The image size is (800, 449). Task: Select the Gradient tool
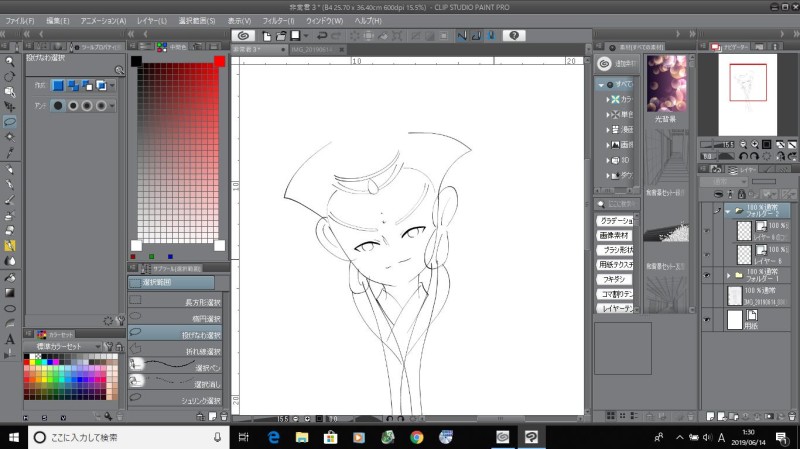tap(9, 293)
